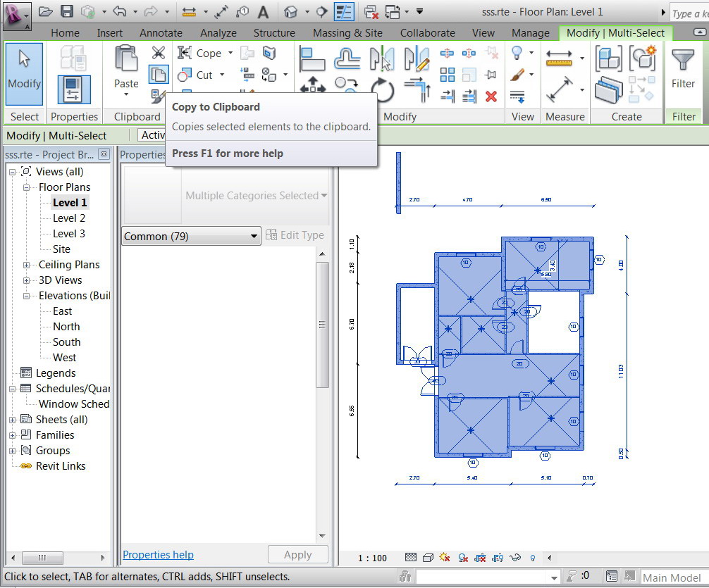Click Save in the Quick Access Toolbar
The height and width of the screenshot is (588, 709).
click(67, 11)
